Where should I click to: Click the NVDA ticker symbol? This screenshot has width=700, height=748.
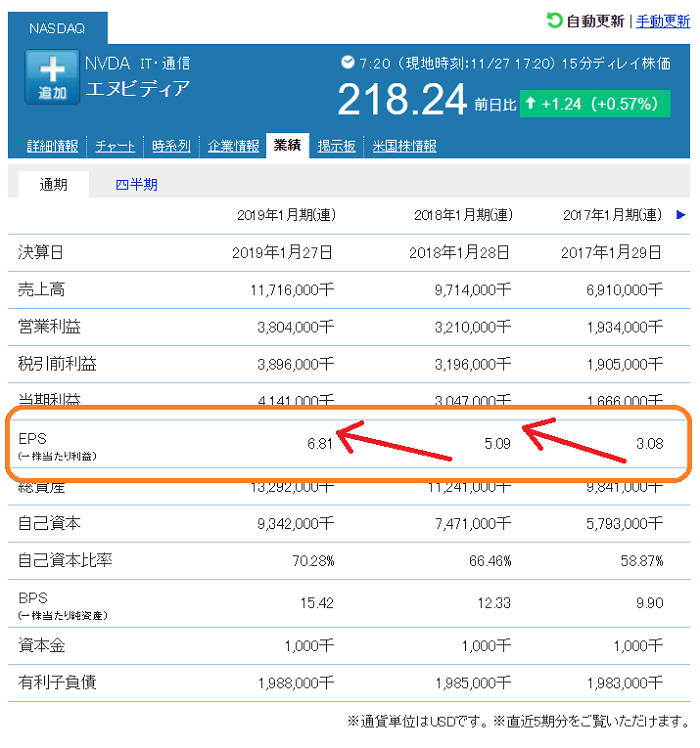point(107,63)
